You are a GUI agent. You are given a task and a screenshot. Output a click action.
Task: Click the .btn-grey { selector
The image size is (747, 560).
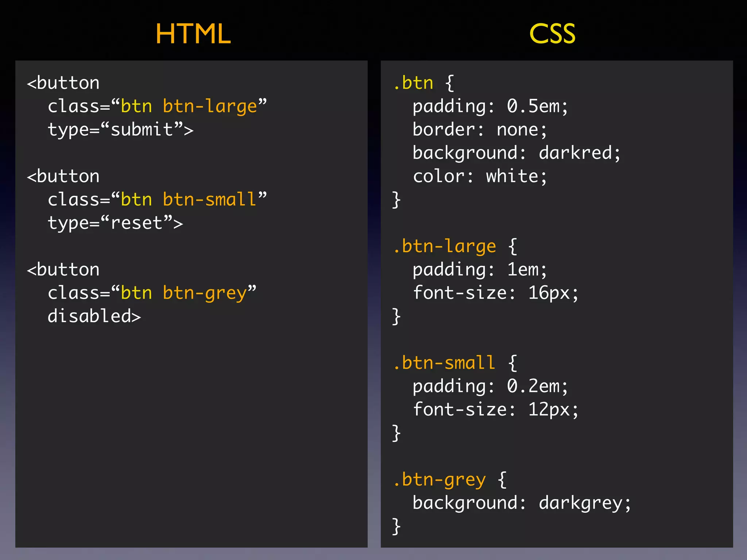pyautogui.click(x=450, y=480)
